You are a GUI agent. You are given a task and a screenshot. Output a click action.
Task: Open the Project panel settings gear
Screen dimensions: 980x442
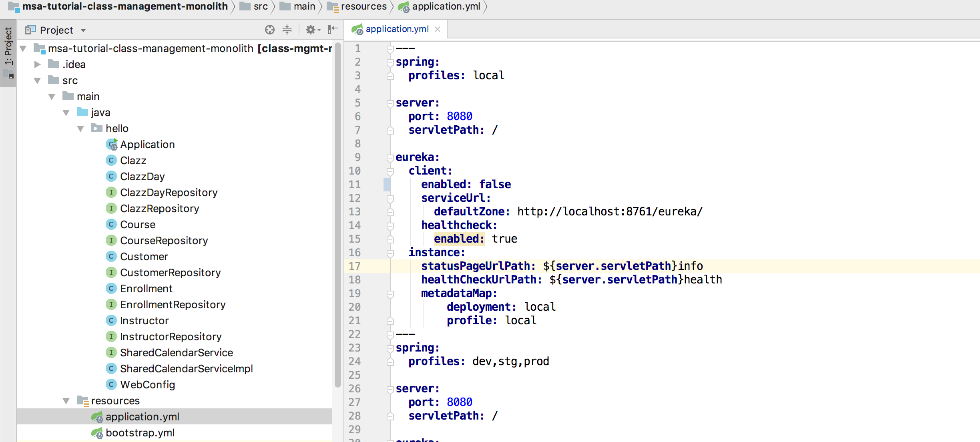pyautogui.click(x=311, y=30)
